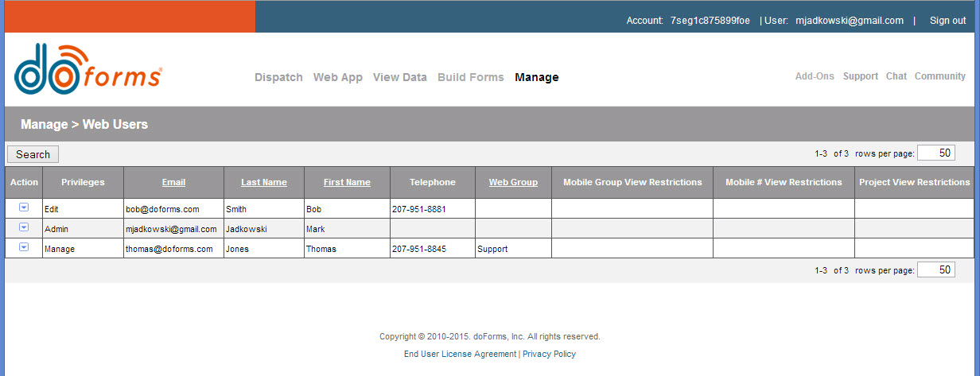The height and width of the screenshot is (376, 980).
Task: View the End User License Agreement
Action: 460,354
